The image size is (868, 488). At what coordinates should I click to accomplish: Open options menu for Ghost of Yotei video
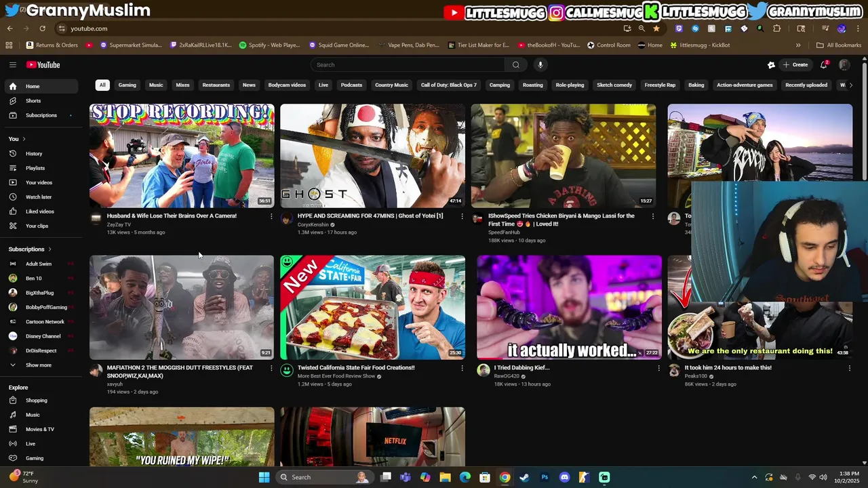pyautogui.click(x=462, y=216)
